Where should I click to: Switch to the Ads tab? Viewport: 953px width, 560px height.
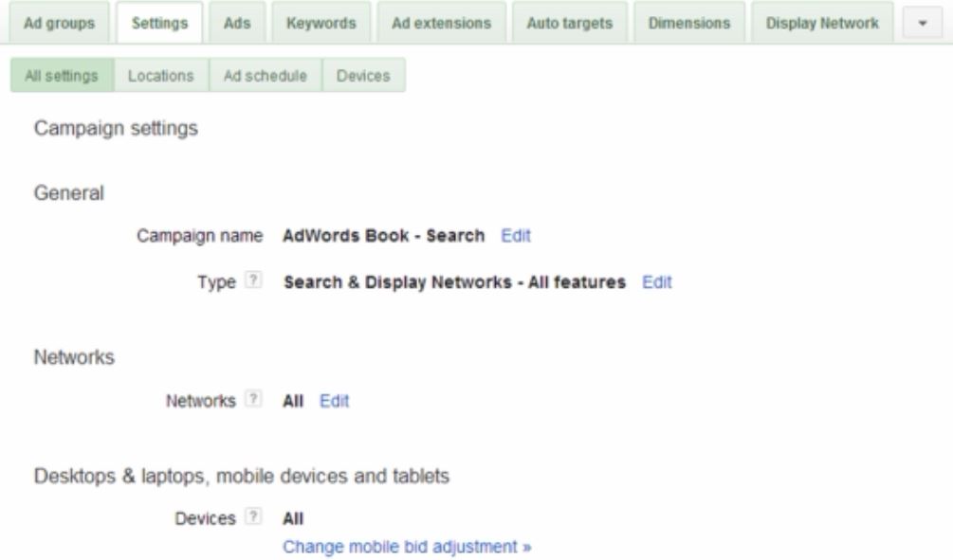coord(237,23)
